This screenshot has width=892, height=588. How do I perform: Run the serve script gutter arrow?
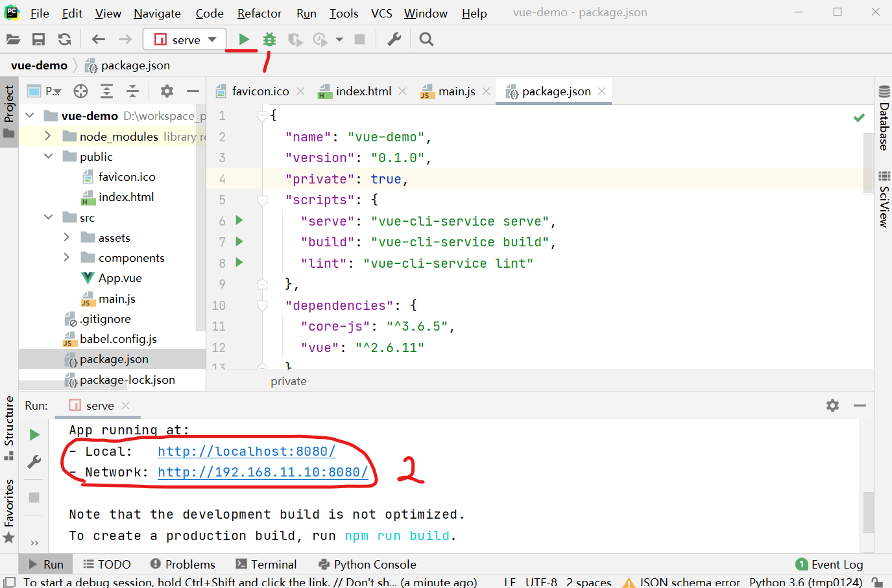239,220
